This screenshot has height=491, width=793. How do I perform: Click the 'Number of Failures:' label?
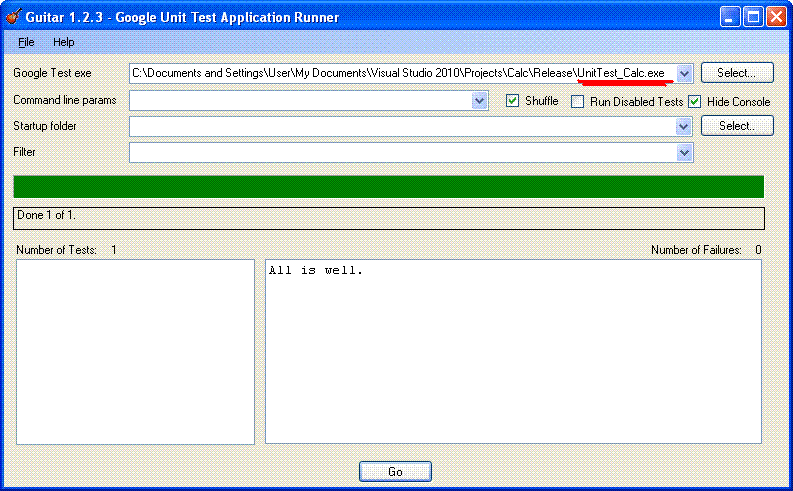click(696, 250)
